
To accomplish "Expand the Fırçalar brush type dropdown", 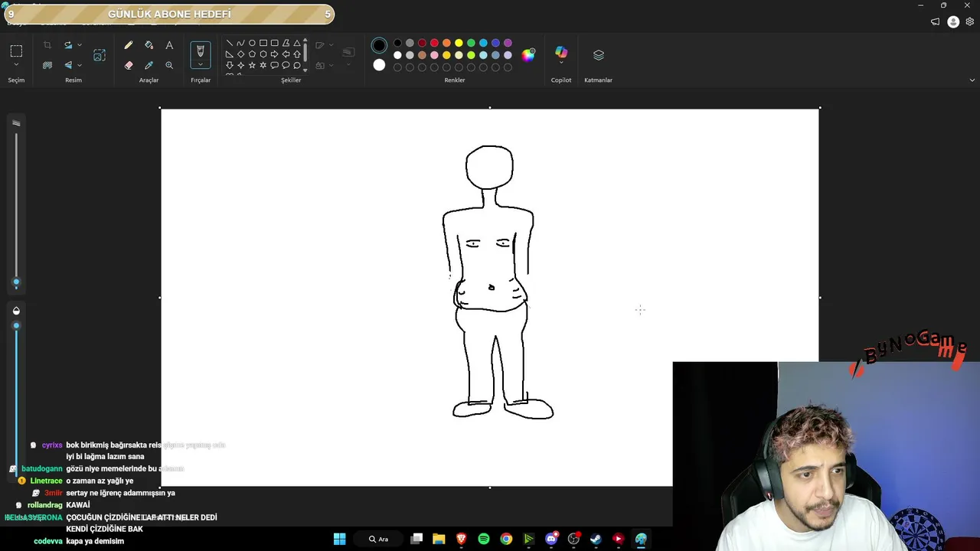I will pyautogui.click(x=201, y=64).
